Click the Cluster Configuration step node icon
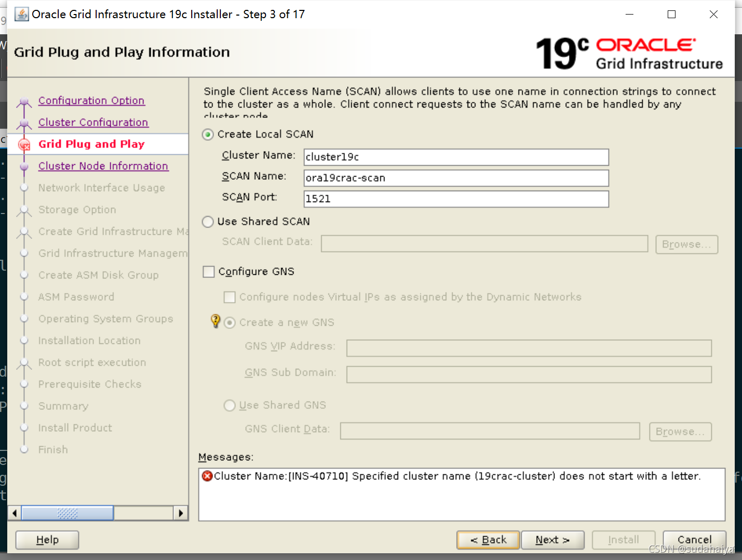 (x=24, y=124)
